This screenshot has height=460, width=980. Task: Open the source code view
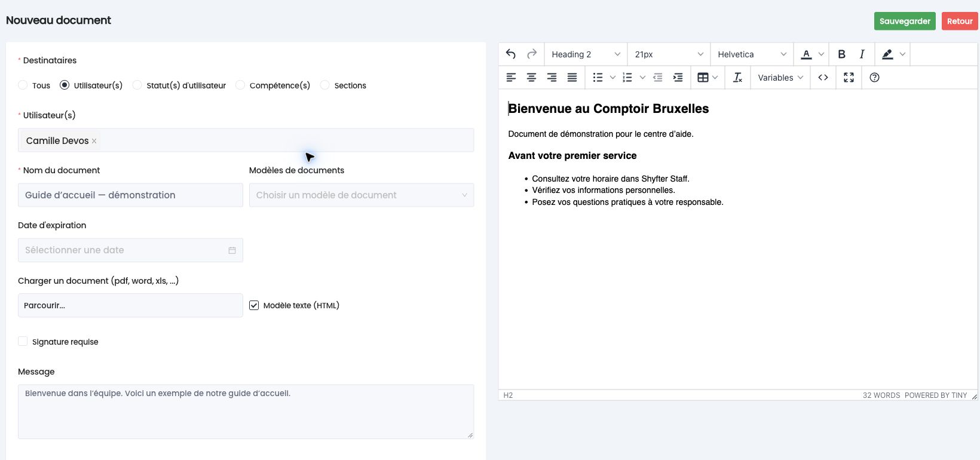[823, 78]
